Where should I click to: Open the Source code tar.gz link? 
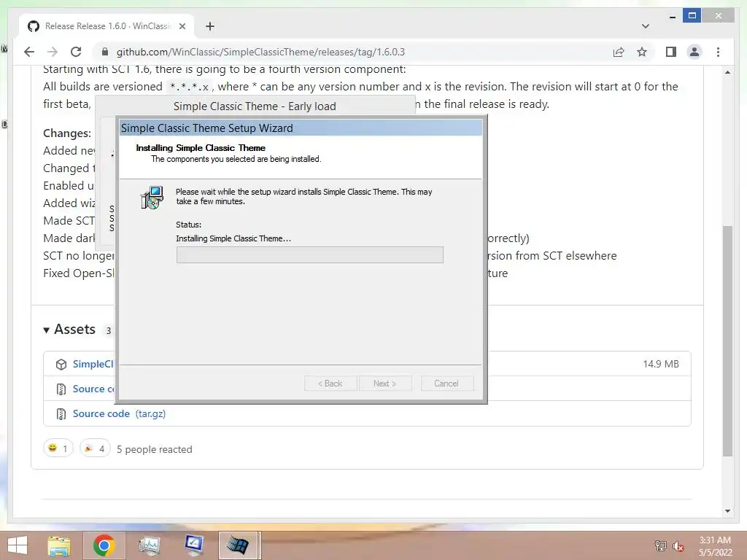click(119, 413)
